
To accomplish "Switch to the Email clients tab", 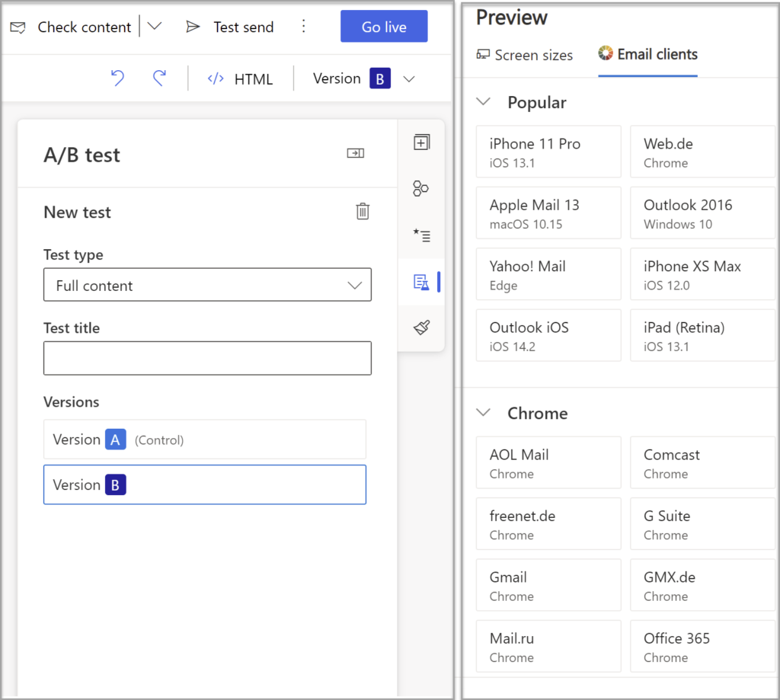I will click(647, 54).
